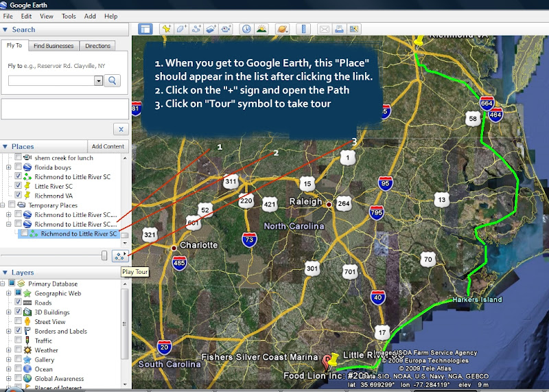Click the Ocean globe layer icon
The width and height of the screenshot is (549, 392).
click(27, 369)
